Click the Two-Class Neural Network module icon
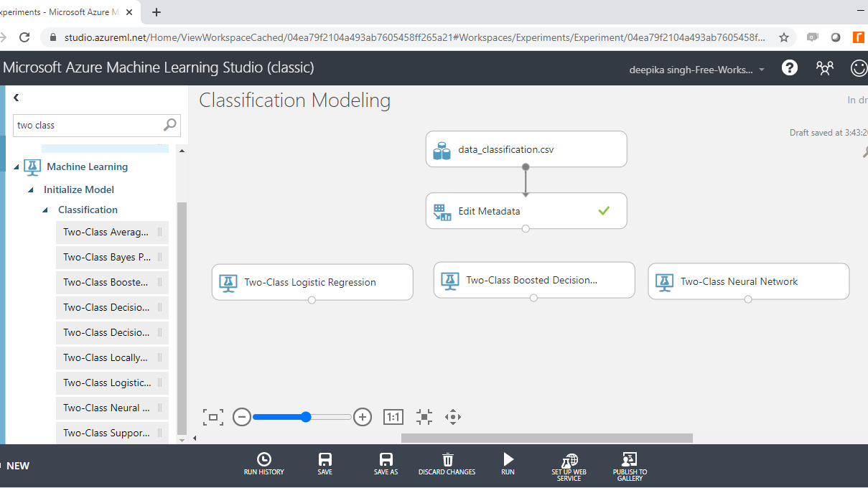This screenshot has height=488, width=868. pyautogui.click(x=665, y=282)
